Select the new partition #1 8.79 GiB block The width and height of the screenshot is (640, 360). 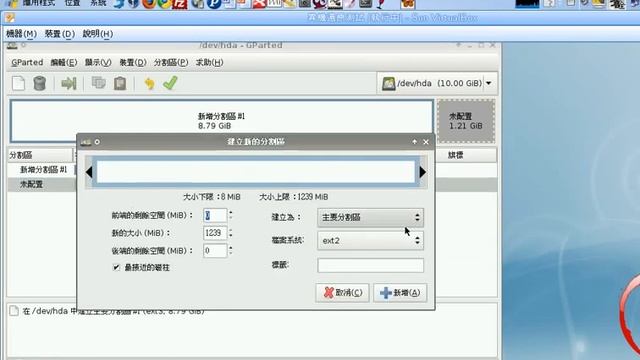pos(222,121)
